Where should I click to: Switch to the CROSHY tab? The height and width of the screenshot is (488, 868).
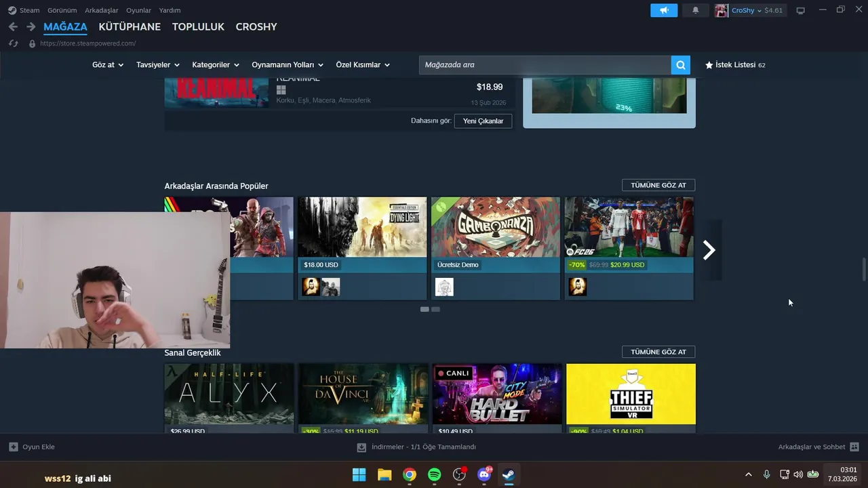pyautogui.click(x=256, y=26)
